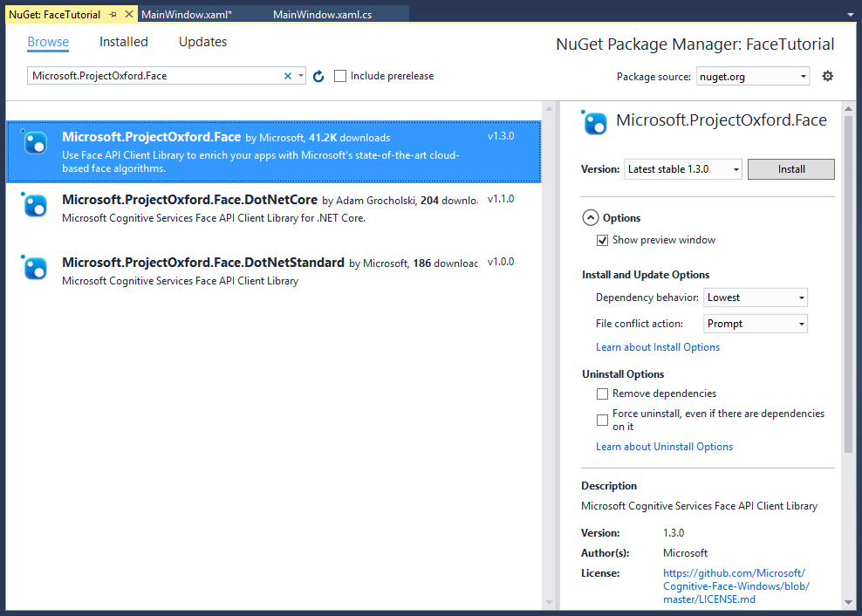This screenshot has height=616, width=862.
Task: Click the v1.3.0 version label
Action: tap(501, 136)
